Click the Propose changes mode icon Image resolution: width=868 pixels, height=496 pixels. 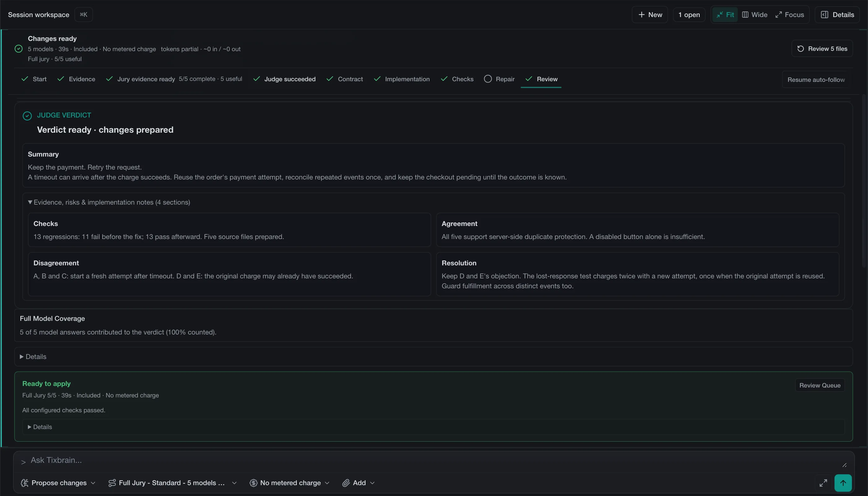point(24,483)
